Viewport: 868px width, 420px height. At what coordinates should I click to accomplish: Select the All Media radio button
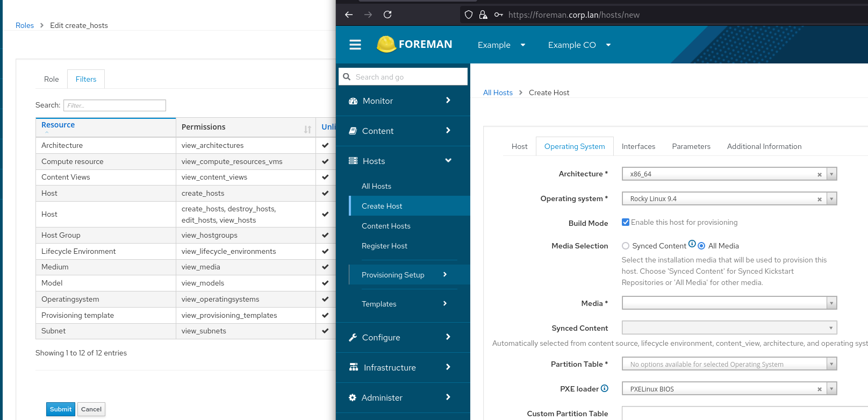(x=701, y=246)
